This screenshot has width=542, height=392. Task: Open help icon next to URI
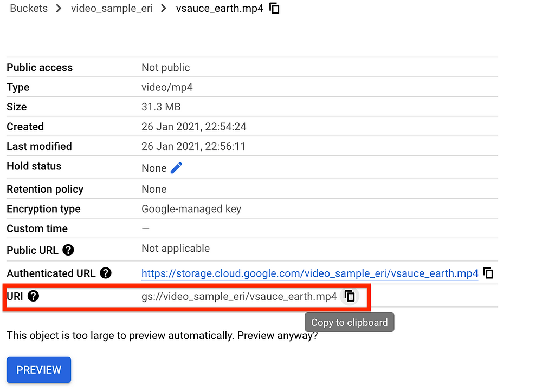pos(33,296)
